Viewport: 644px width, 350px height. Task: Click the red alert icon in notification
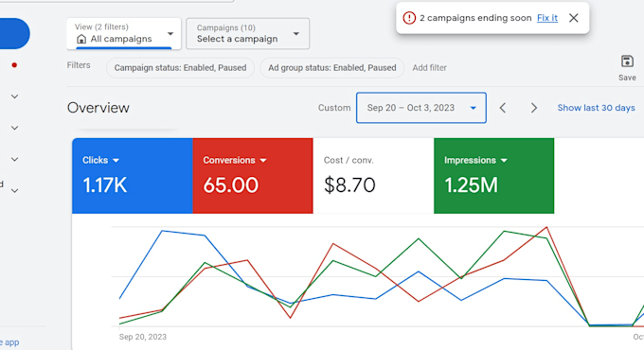[409, 18]
